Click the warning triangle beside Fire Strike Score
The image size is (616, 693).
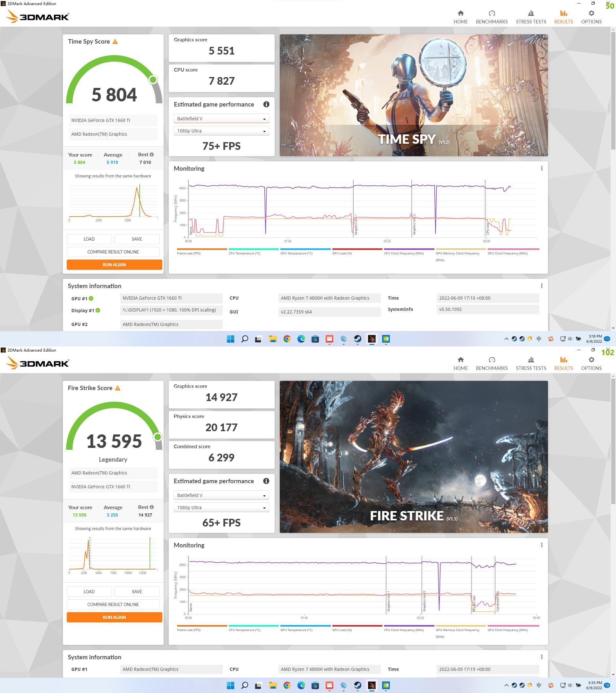click(118, 388)
